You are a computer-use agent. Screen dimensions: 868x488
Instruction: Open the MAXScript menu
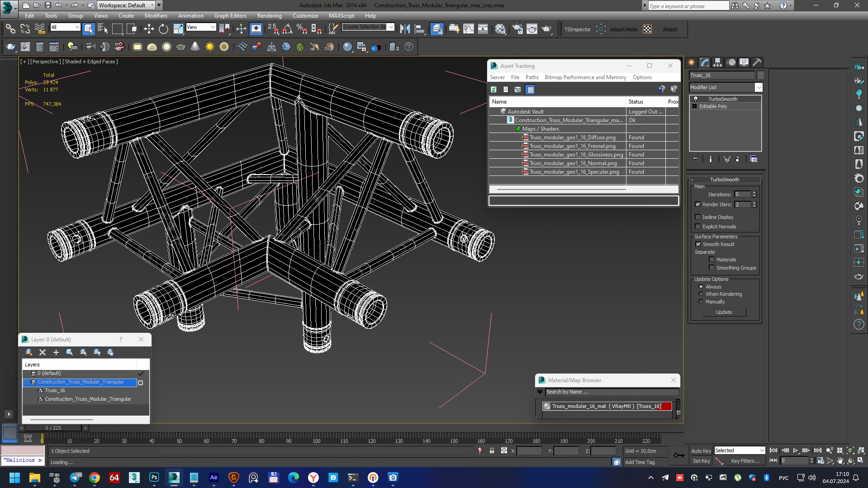(341, 16)
